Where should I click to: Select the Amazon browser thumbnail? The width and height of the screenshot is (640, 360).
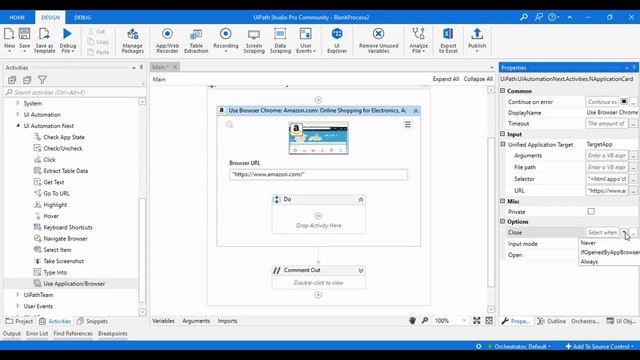(x=318, y=138)
